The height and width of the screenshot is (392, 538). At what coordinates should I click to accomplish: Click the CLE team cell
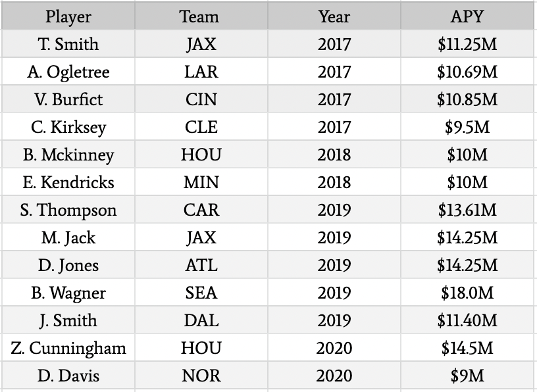coord(201,127)
